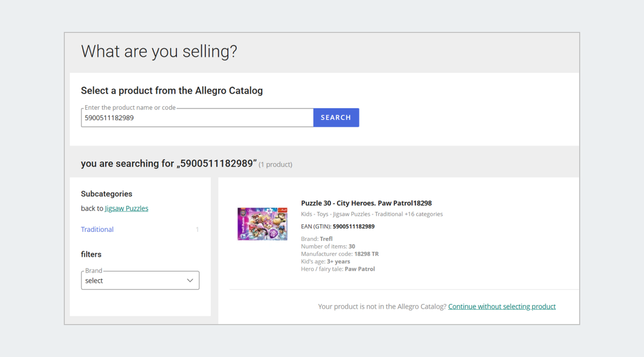
Task: Click the product name or code field
Action: 197,118
